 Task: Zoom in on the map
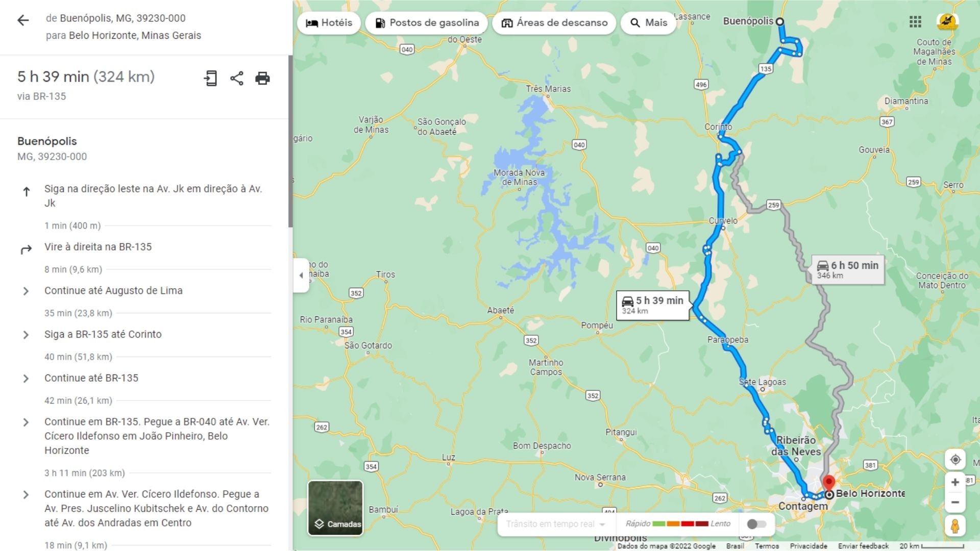click(x=955, y=482)
